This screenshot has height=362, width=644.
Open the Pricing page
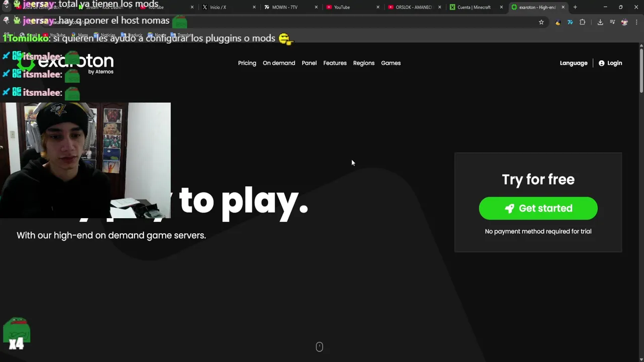coord(247,63)
